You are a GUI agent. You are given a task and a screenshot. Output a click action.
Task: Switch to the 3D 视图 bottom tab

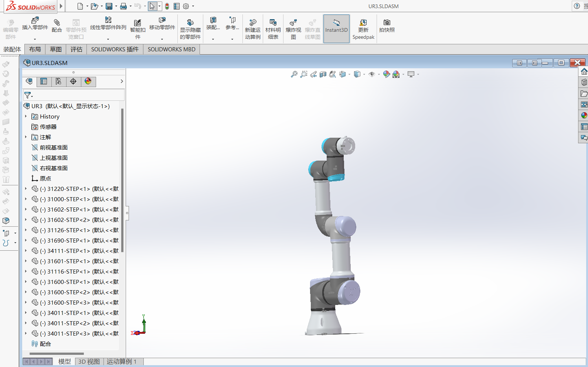89,361
